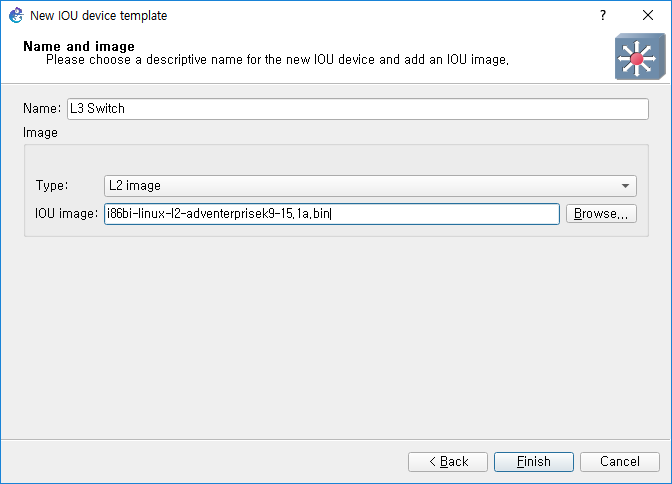Click the 'Name and image' heading text
The height and width of the screenshot is (484, 672).
point(79,46)
